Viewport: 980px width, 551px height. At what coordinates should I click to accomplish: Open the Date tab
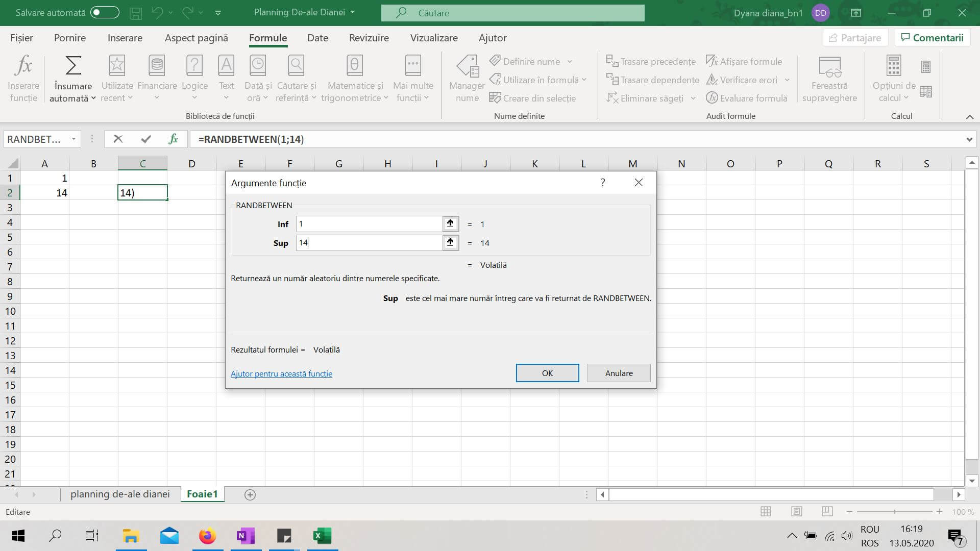[x=317, y=38]
